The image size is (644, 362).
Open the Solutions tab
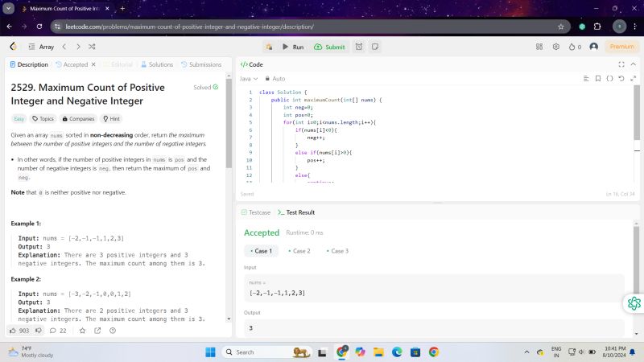157,64
